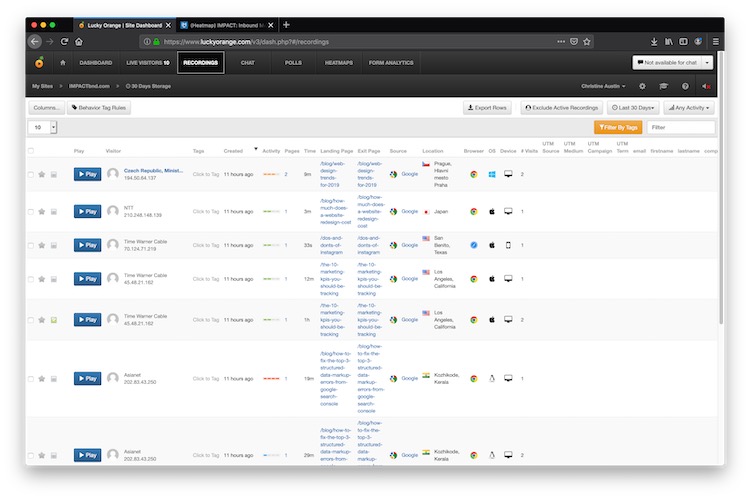Toggle Exclude Active Recordings
Image resolution: width=750 pixels, height=499 pixels.
tap(562, 108)
